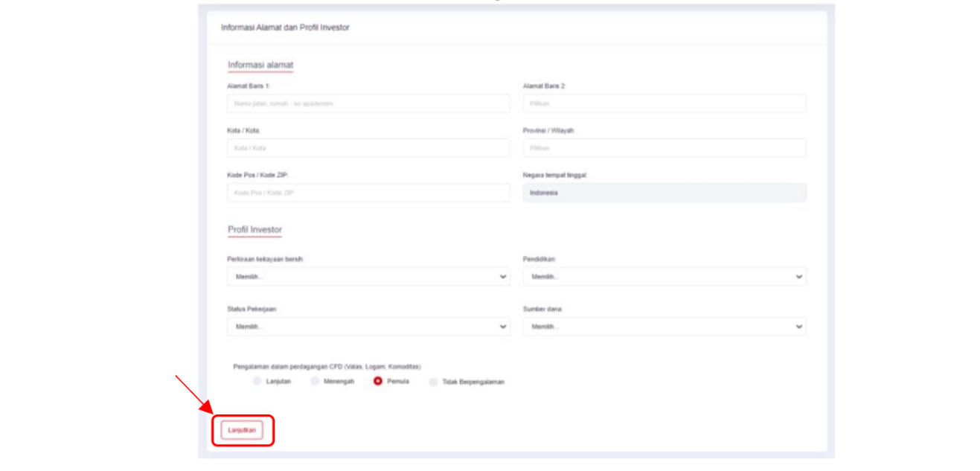Image resolution: width=980 pixels, height=471 pixels.
Task: Click the Alamat Baris 1 input field
Action: pyautogui.click(x=368, y=103)
